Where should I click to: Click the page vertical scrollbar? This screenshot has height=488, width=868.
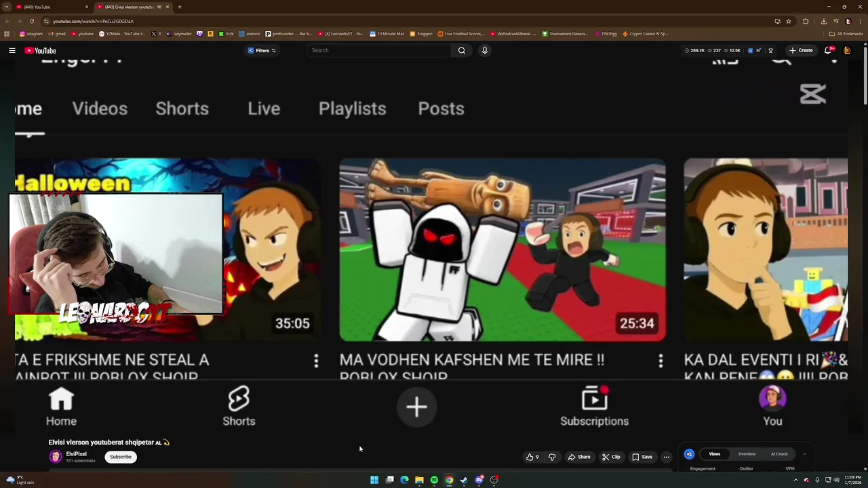pyautogui.click(x=865, y=75)
